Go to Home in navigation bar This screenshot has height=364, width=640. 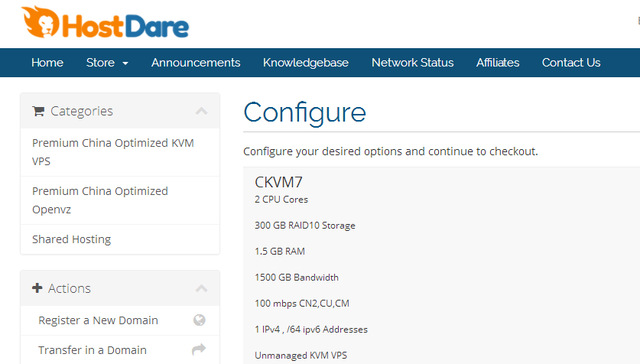click(x=47, y=62)
